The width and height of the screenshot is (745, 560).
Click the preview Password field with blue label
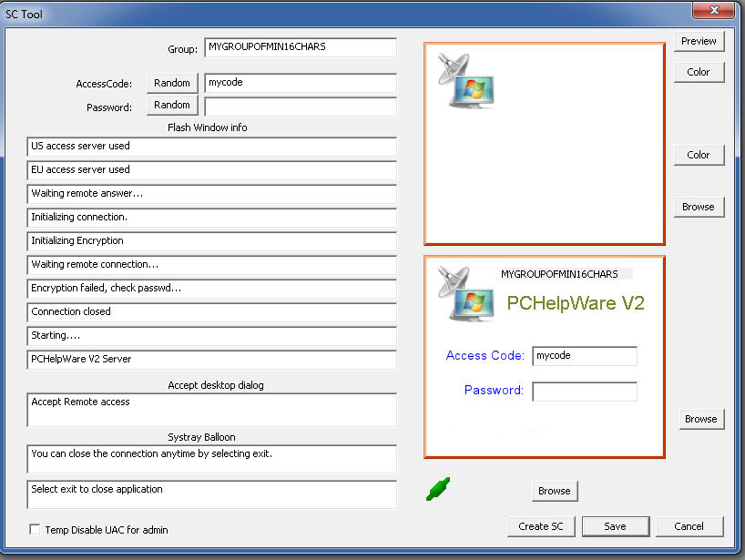pos(585,392)
